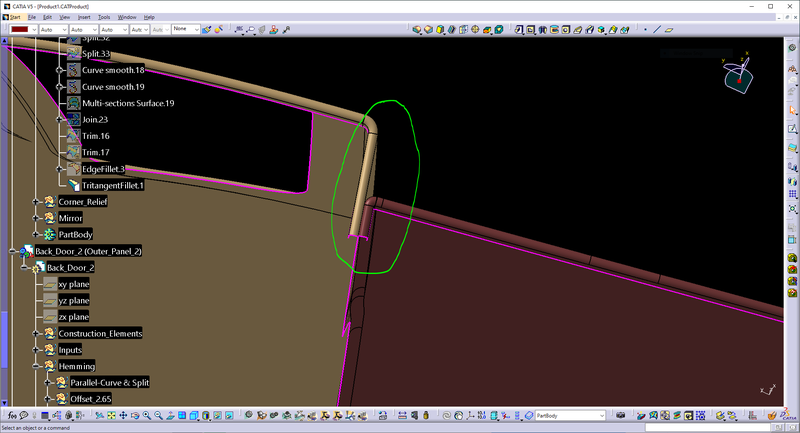Click the Painter brush icon

tap(206, 30)
